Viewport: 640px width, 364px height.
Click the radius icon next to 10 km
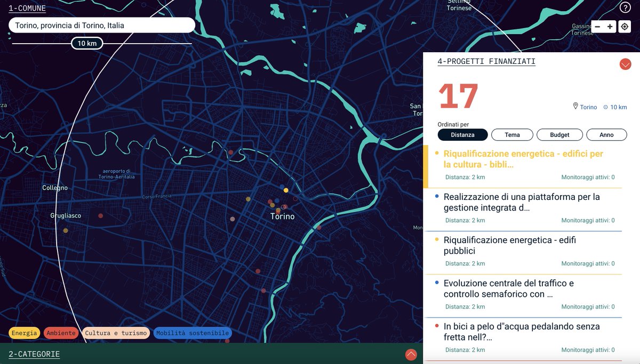coord(605,107)
